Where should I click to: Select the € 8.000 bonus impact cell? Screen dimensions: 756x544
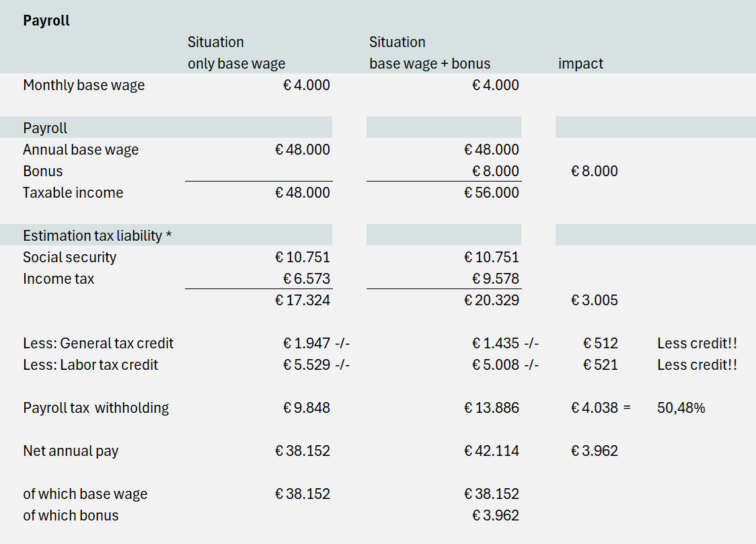coord(594,171)
